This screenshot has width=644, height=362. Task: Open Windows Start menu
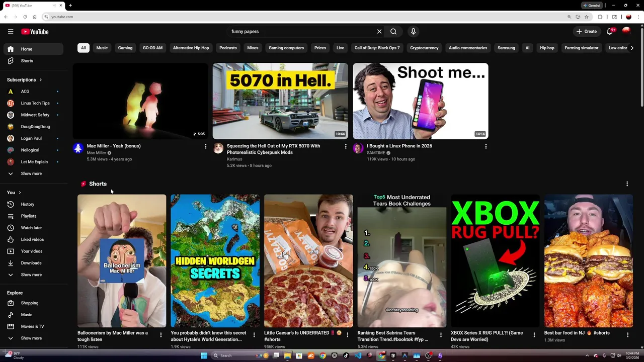(204, 355)
